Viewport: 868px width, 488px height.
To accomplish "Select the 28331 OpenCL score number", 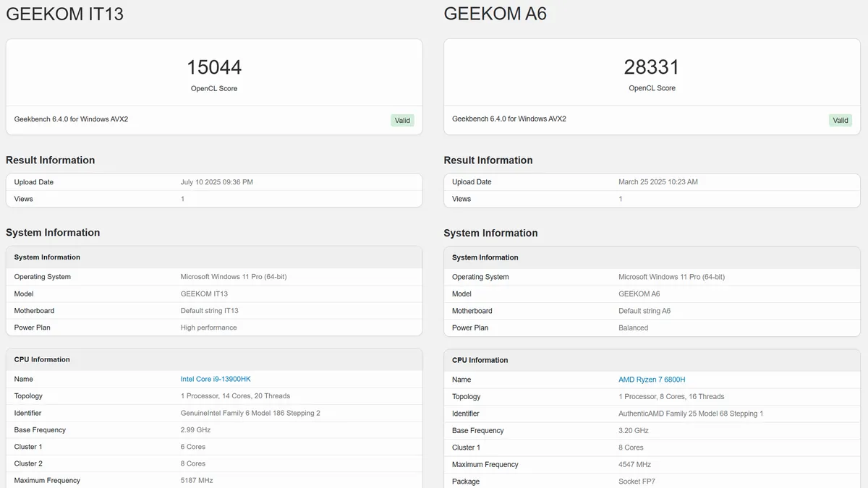I will [652, 67].
